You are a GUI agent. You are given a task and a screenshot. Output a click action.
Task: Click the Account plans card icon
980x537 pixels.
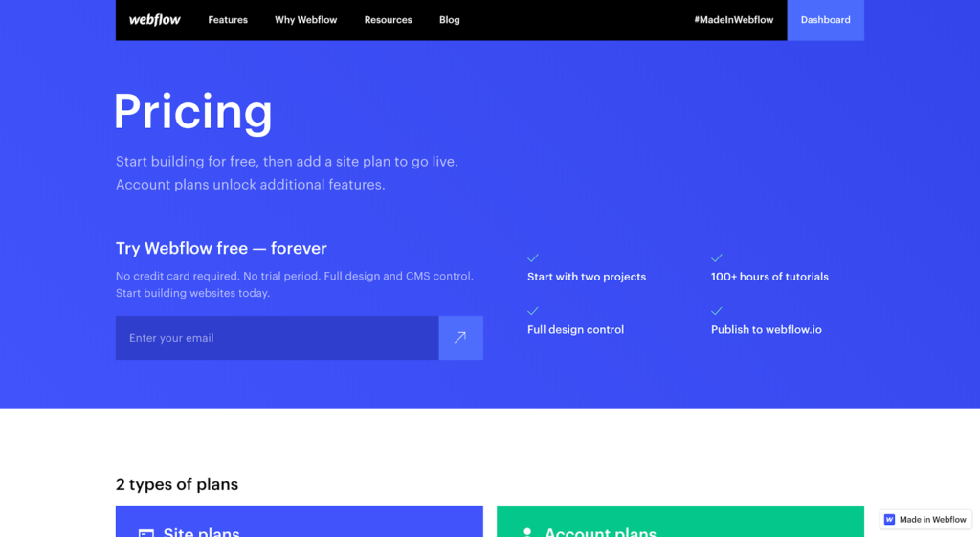526,532
